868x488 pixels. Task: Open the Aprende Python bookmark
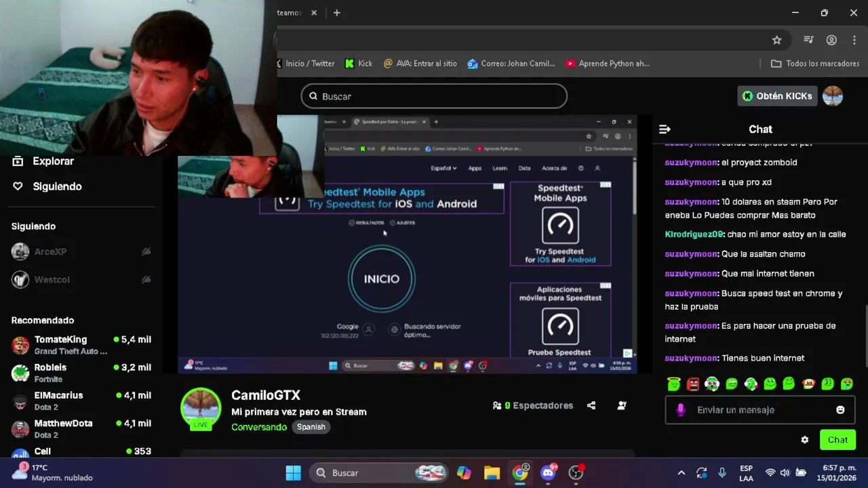[x=608, y=63]
